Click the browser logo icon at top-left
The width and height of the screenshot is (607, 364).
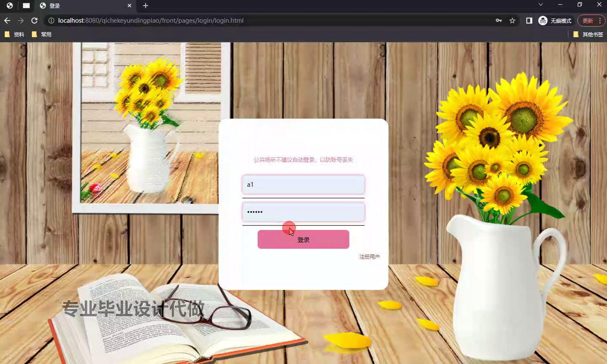(x=9, y=5)
